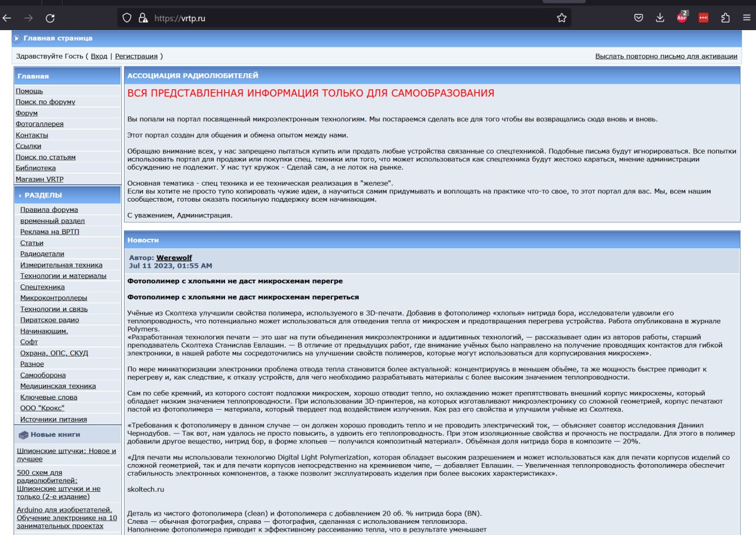Open Технологии и связь section
This screenshot has height=535, width=756.
pos(54,309)
